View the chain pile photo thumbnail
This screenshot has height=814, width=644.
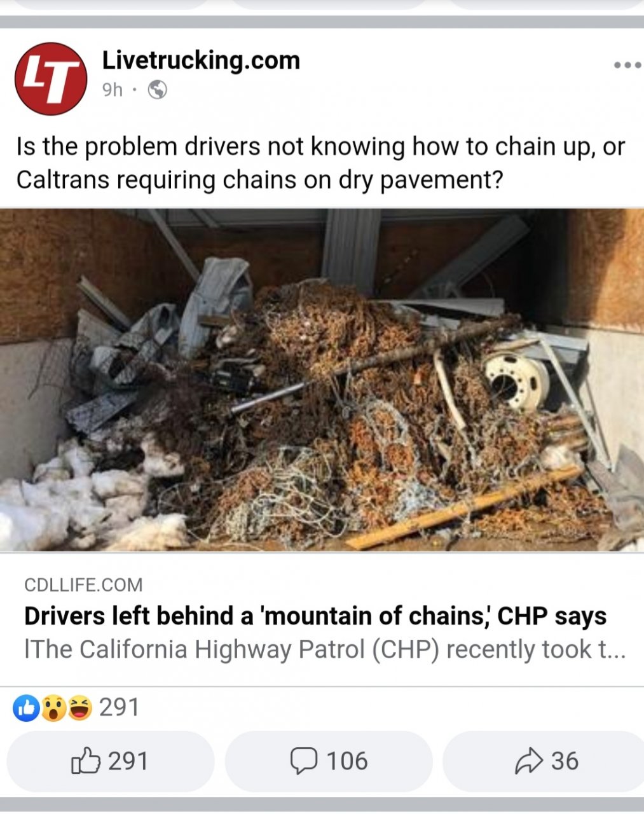tap(322, 380)
